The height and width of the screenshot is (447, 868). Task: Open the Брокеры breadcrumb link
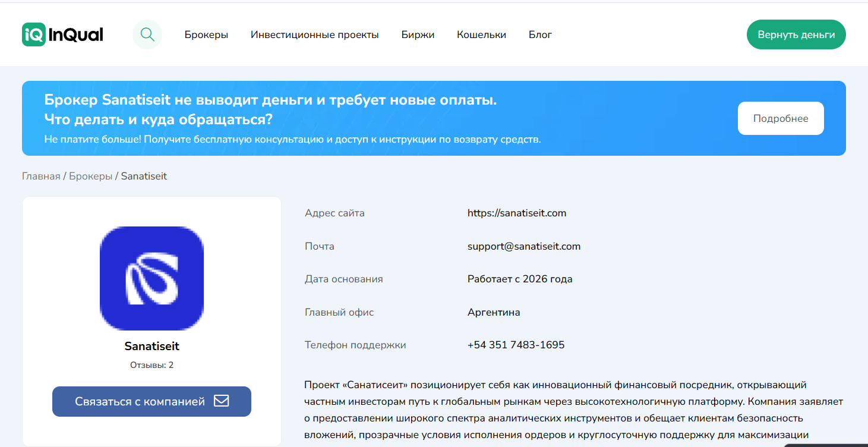tap(90, 176)
